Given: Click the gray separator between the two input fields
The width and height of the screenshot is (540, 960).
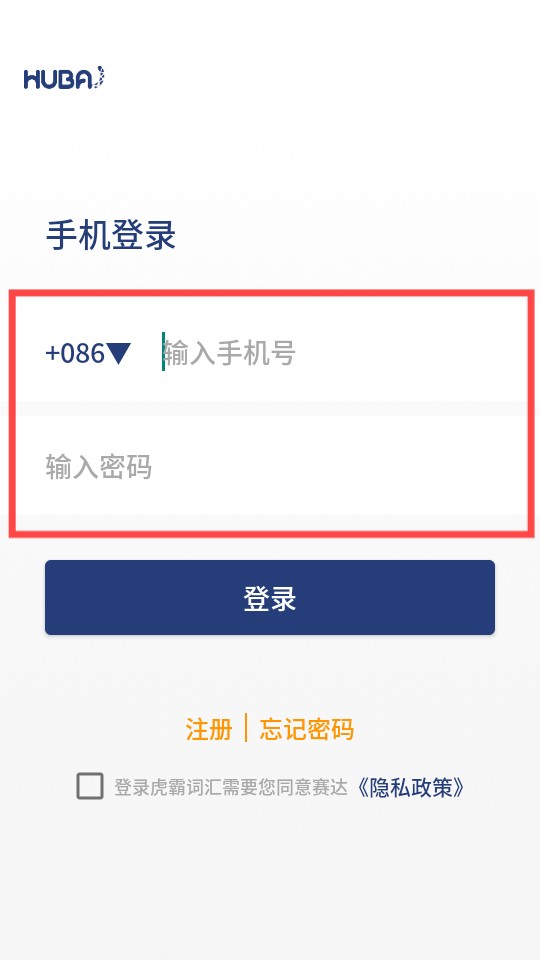Looking at the screenshot, I should coord(270,408).
